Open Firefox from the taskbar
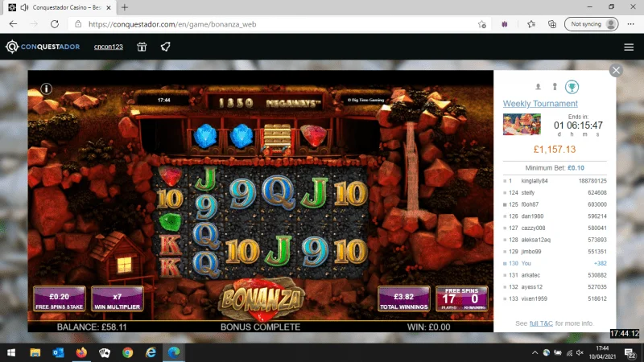This screenshot has width=644, height=362. (x=81, y=352)
